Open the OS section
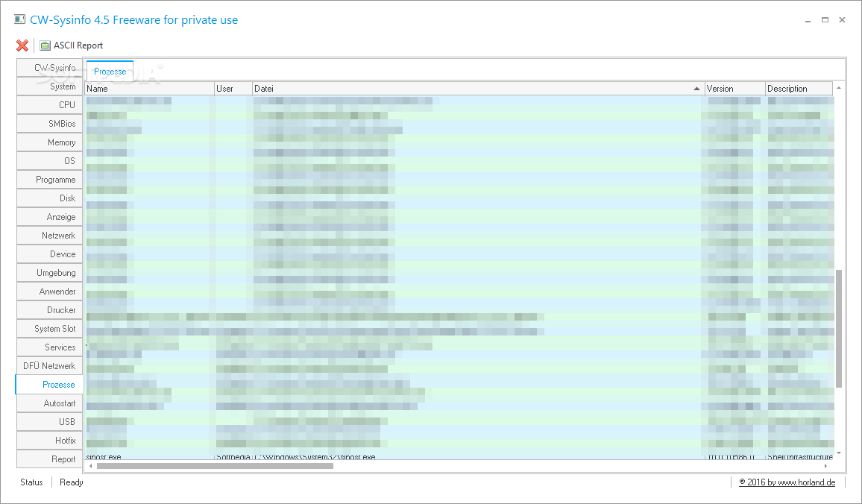 (49, 161)
